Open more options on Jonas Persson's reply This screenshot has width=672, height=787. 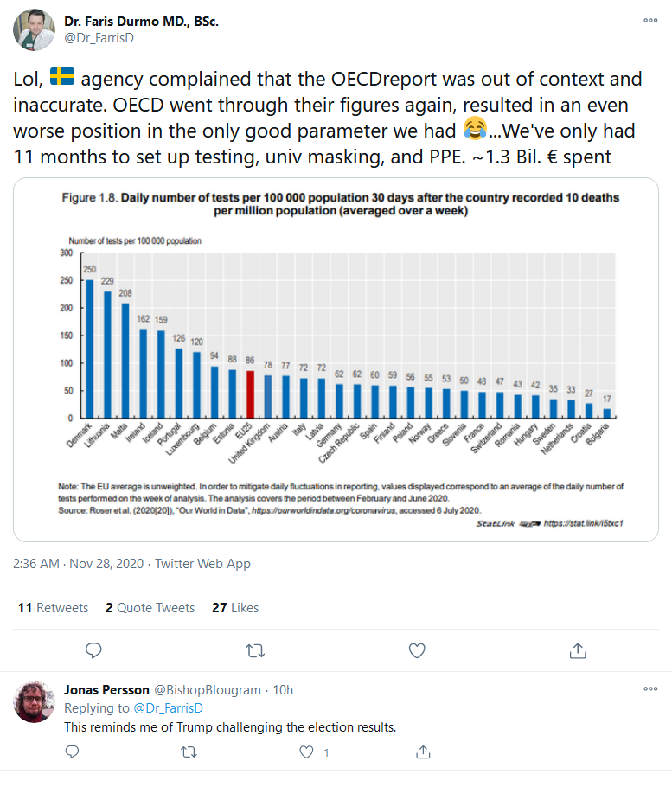click(650, 689)
